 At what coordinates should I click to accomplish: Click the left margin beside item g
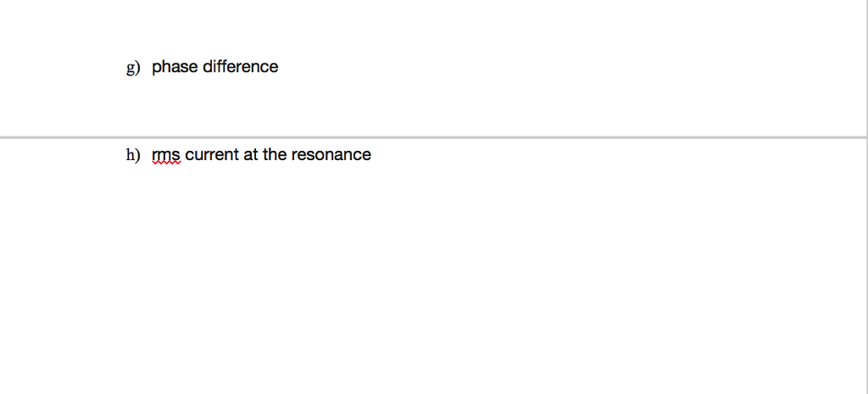[62, 68]
